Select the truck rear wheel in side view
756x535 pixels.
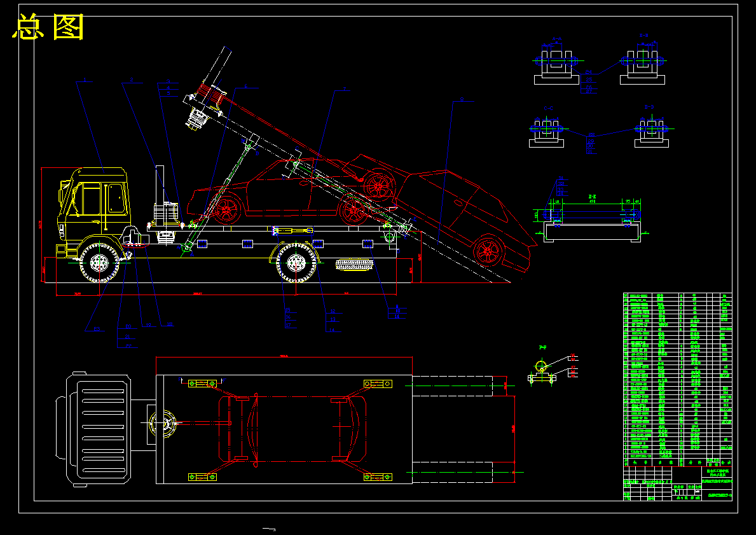[x=296, y=263]
